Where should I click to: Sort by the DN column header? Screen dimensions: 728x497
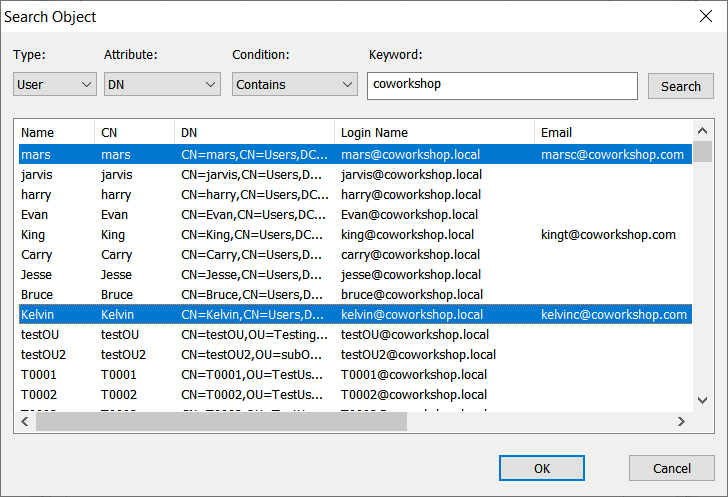point(254,133)
